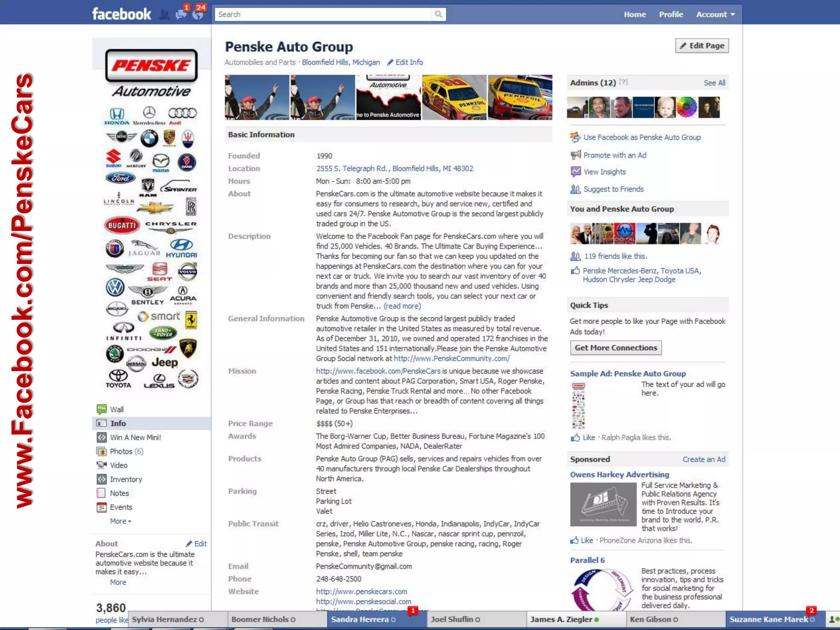Expand the Account dropdown menu
The height and width of the screenshot is (630, 840).
(715, 14)
